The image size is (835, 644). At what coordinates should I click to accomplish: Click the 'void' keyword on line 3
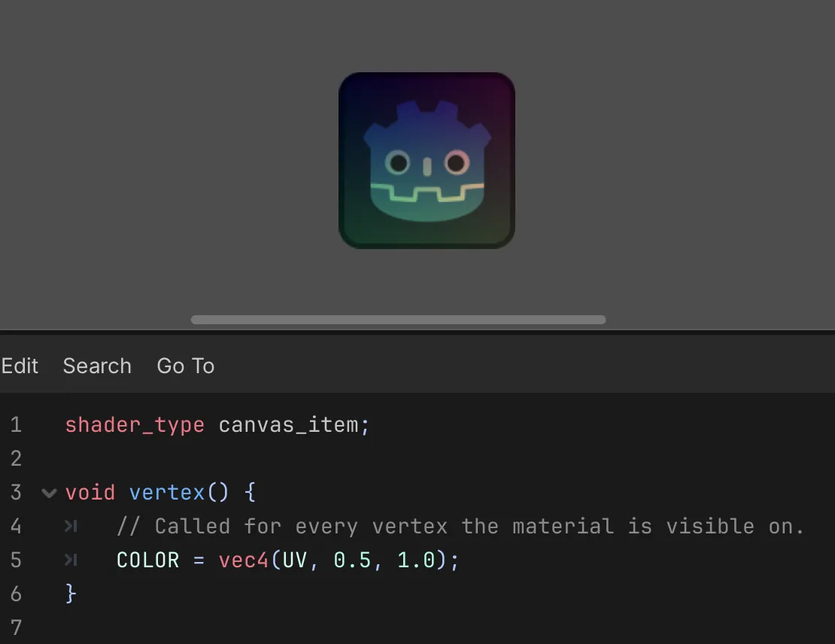coord(90,492)
